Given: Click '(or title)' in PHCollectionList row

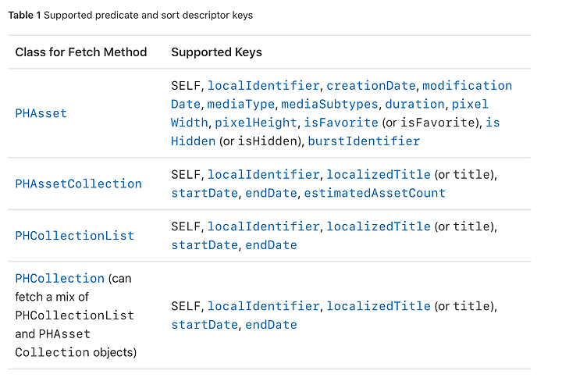Looking at the screenshot, I should click(464, 226).
